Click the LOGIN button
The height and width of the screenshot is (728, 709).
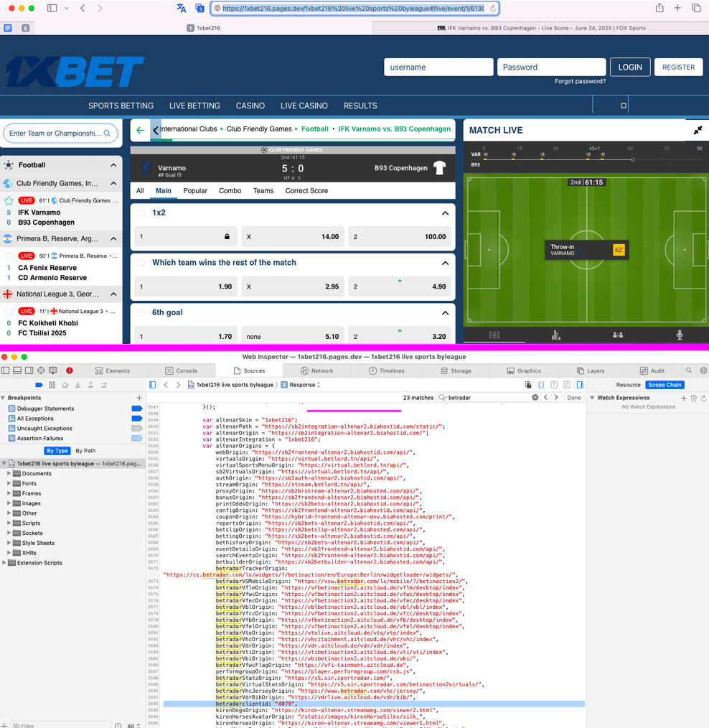[629, 67]
